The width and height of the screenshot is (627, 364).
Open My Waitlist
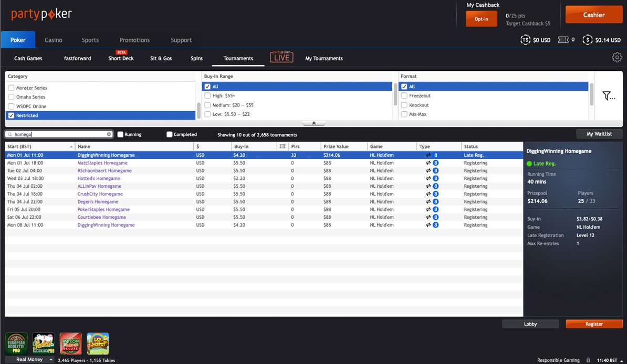(x=599, y=134)
